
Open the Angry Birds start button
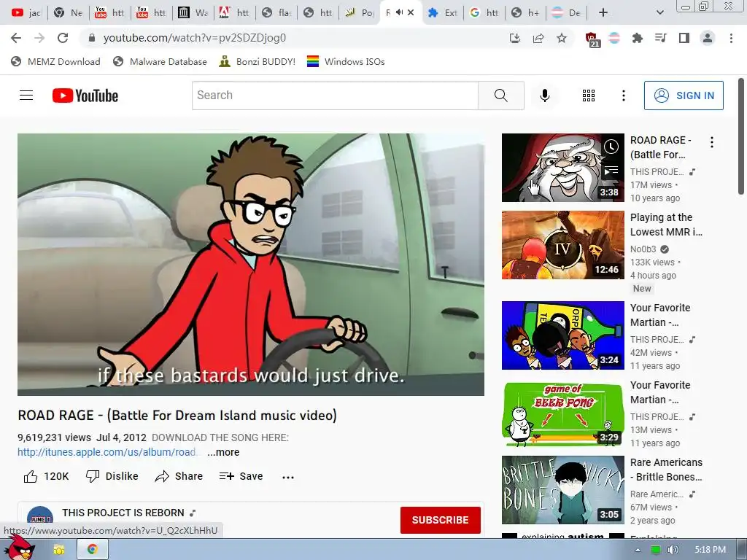pyautogui.click(x=21, y=548)
